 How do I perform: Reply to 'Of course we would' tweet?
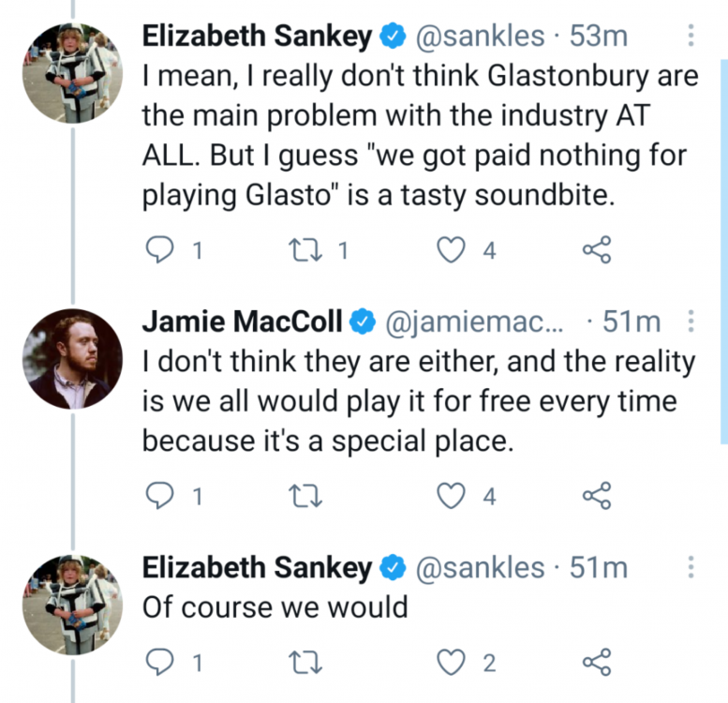(159, 662)
